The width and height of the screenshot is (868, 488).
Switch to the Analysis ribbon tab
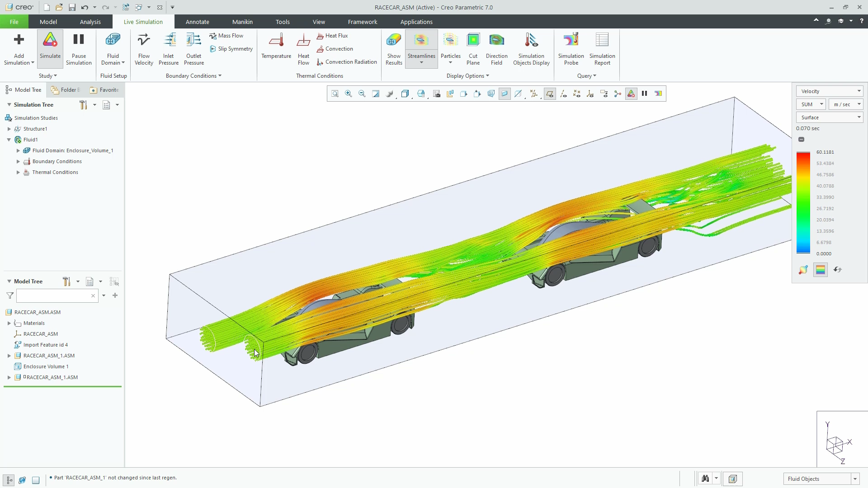tap(90, 22)
